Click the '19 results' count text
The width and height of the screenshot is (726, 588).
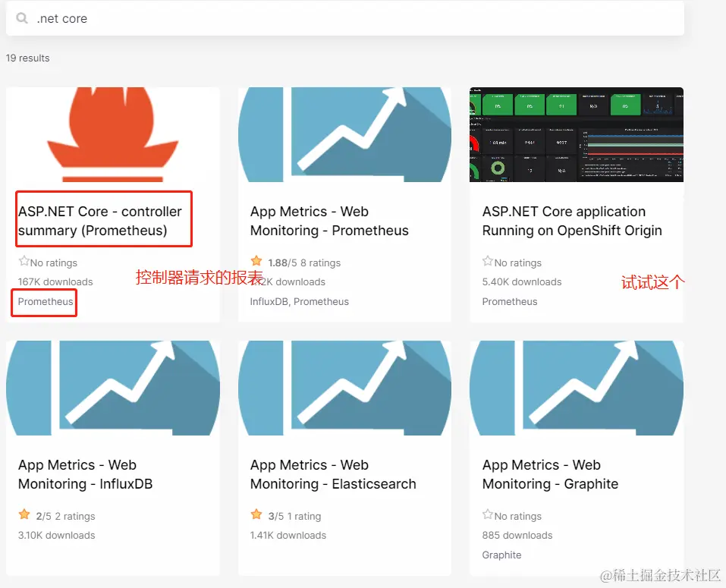(x=28, y=58)
